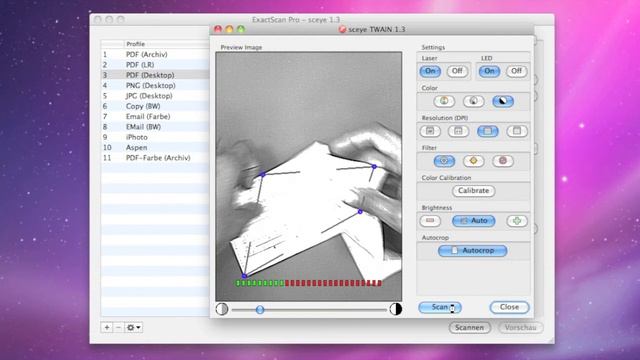This screenshot has width=640, height=360.
Task: Toggle the Autocrop button
Action: (x=473, y=251)
